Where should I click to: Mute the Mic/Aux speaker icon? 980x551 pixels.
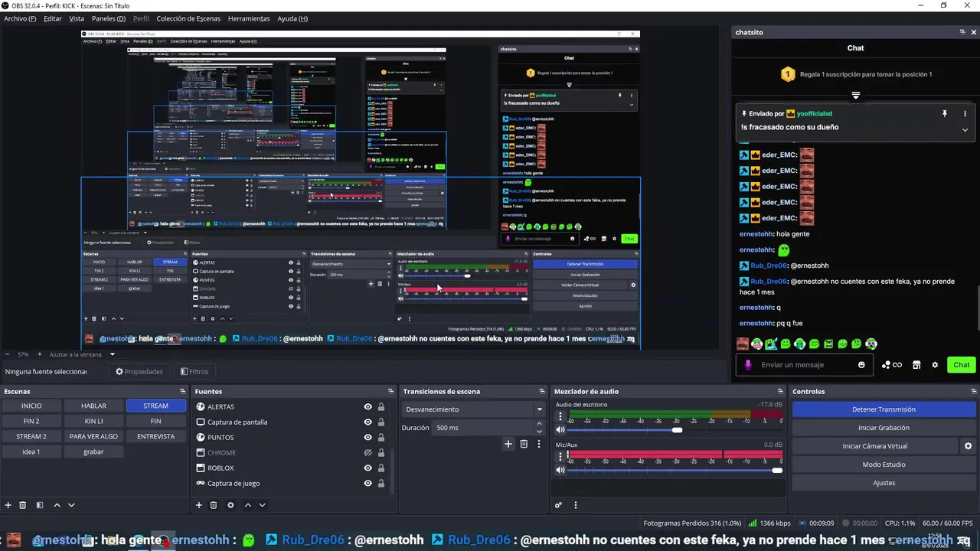coord(560,470)
